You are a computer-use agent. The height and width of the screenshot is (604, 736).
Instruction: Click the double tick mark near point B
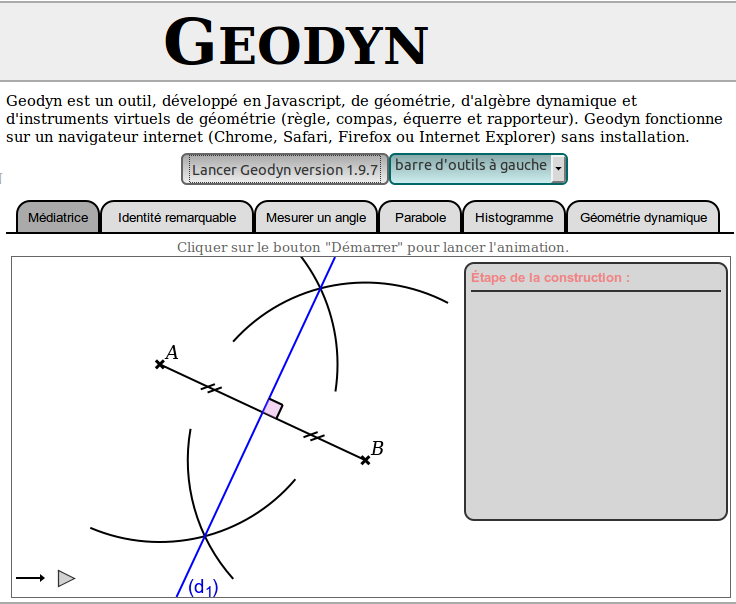pyautogui.click(x=314, y=436)
